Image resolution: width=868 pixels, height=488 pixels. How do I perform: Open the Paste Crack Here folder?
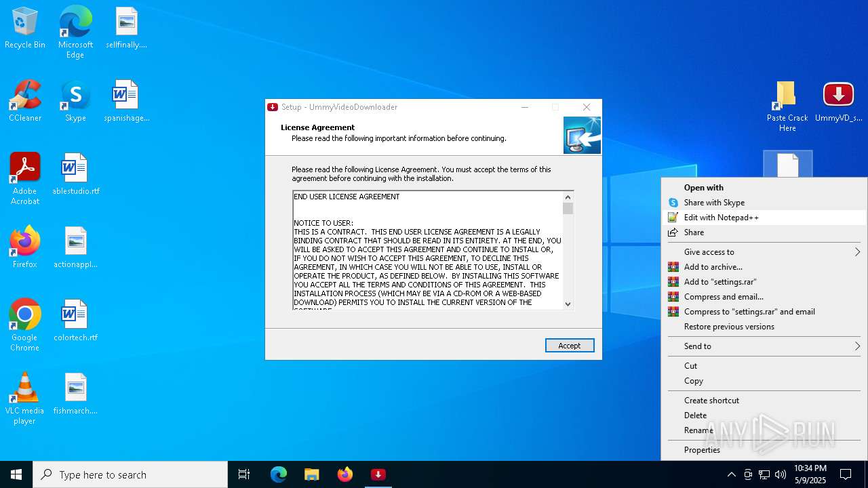[x=787, y=106]
